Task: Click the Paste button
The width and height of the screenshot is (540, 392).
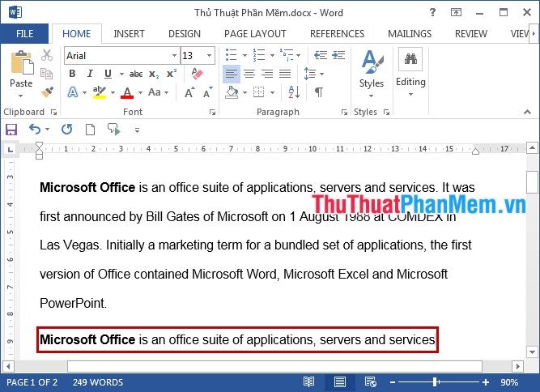Action: [x=21, y=71]
